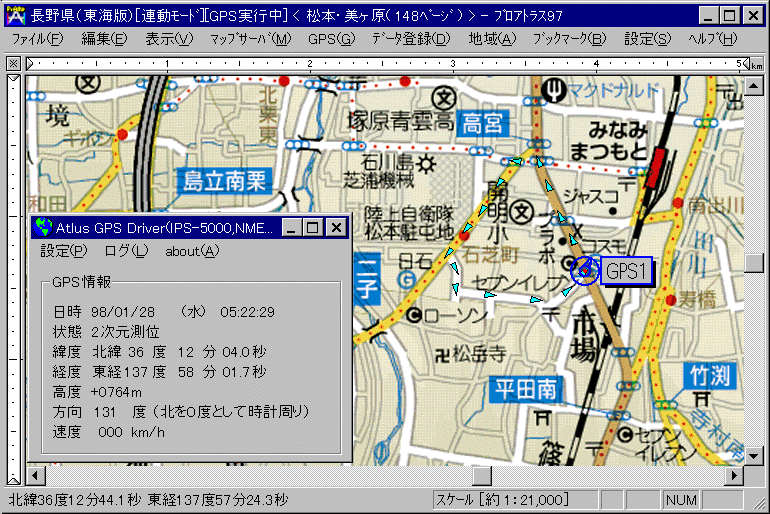Image resolution: width=770 pixels, height=514 pixels.
Task: Click the 開明小 school symbol
Action: (521, 213)
